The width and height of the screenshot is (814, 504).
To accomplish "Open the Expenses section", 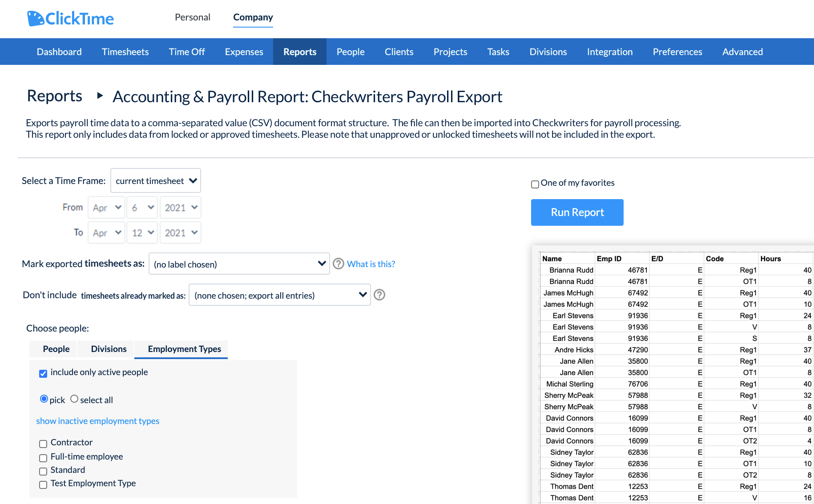I will pyautogui.click(x=244, y=52).
